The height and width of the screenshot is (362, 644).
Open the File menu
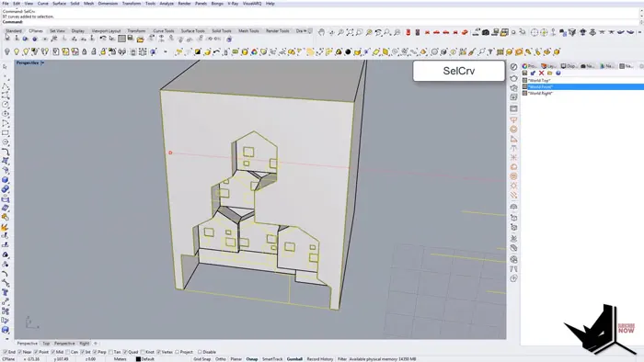[6, 4]
